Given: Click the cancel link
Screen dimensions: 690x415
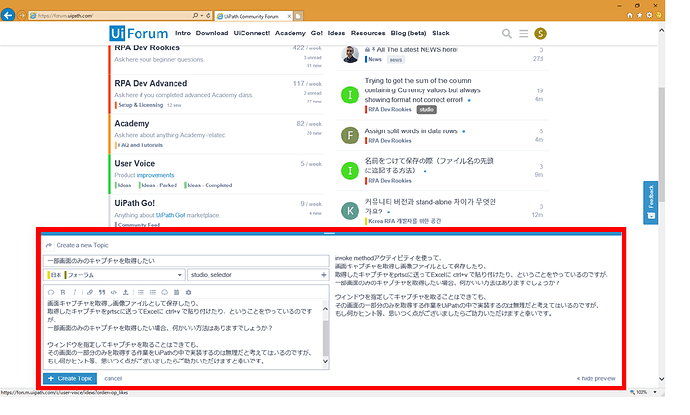Looking at the screenshot, I should pyautogui.click(x=113, y=378).
